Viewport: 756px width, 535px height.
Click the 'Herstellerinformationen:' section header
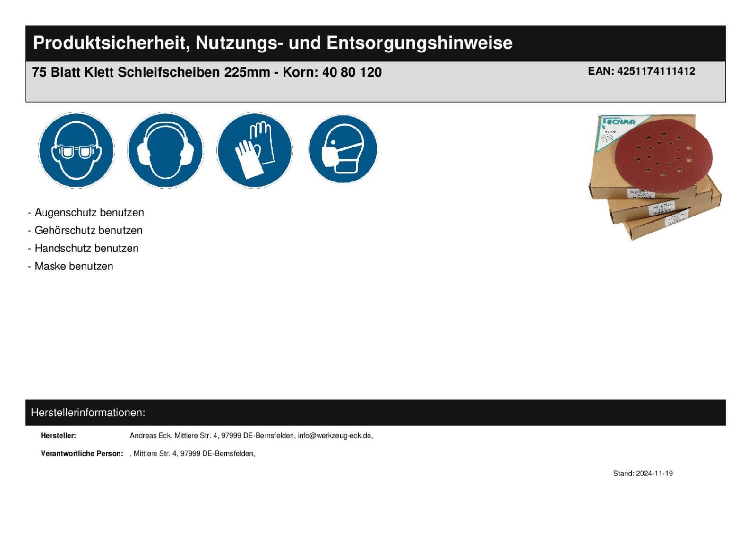88,413
